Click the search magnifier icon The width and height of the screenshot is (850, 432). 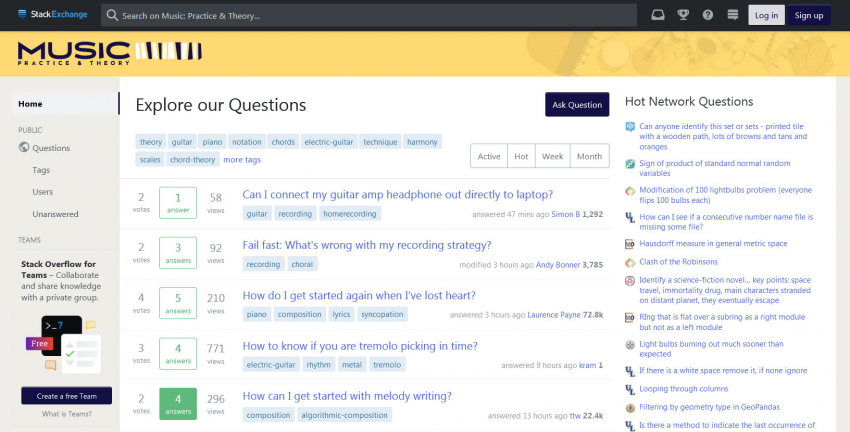(112, 15)
